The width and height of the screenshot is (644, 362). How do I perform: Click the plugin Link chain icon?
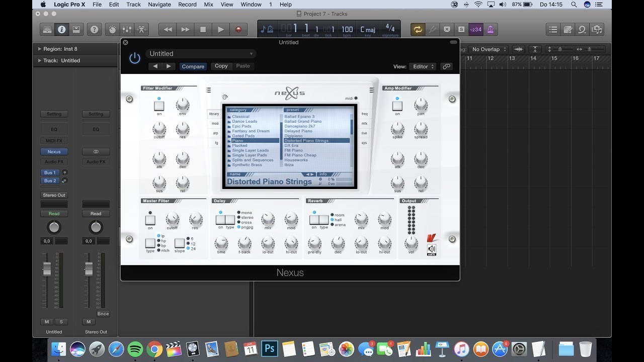(x=446, y=66)
